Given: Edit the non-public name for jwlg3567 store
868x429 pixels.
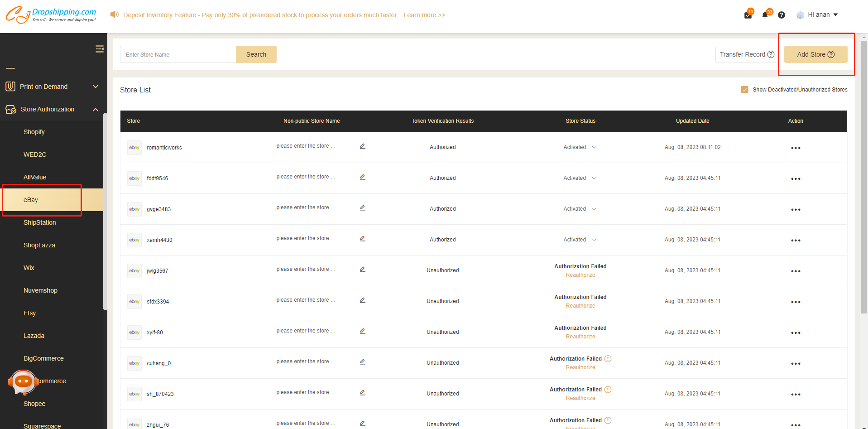Looking at the screenshot, I should coord(363,270).
